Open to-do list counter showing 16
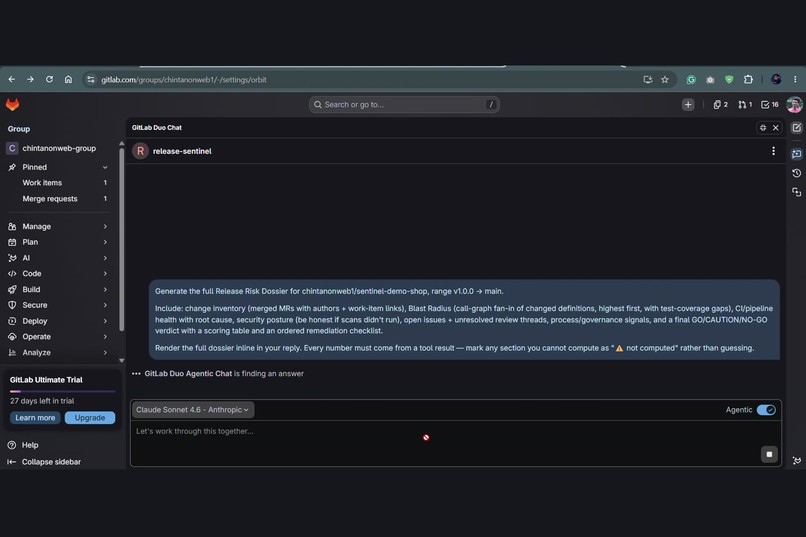Image resolution: width=806 pixels, height=537 pixels. click(x=770, y=105)
